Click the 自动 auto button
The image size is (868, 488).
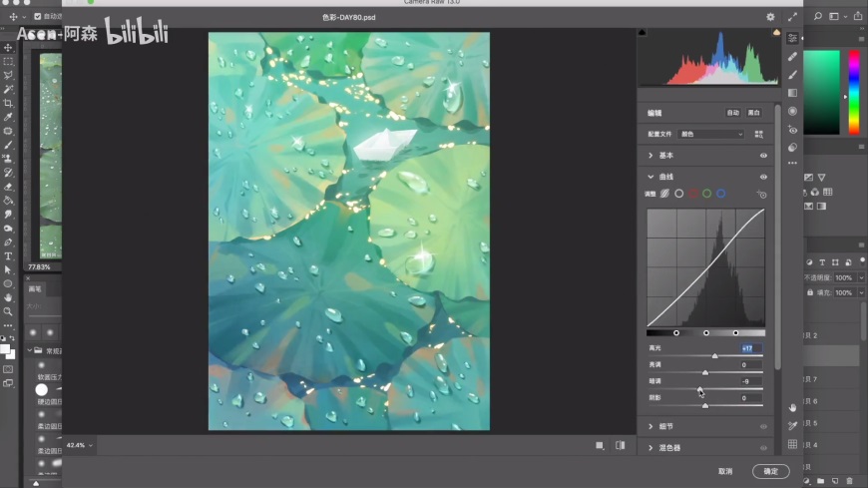(x=733, y=113)
